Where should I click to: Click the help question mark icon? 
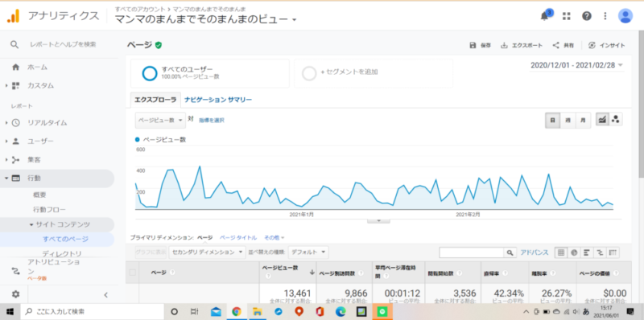pos(587,16)
